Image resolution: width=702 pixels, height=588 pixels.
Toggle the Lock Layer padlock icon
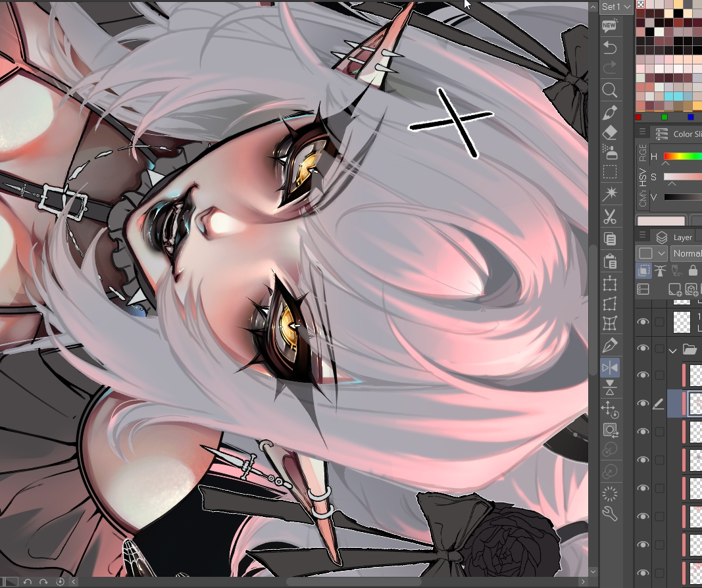(692, 270)
